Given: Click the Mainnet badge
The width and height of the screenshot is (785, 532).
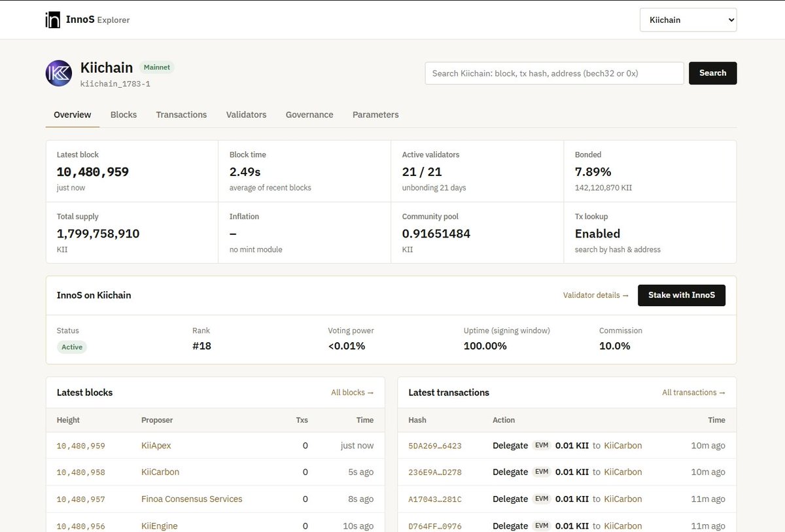Looking at the screenshot, I should tap(157, 67).
